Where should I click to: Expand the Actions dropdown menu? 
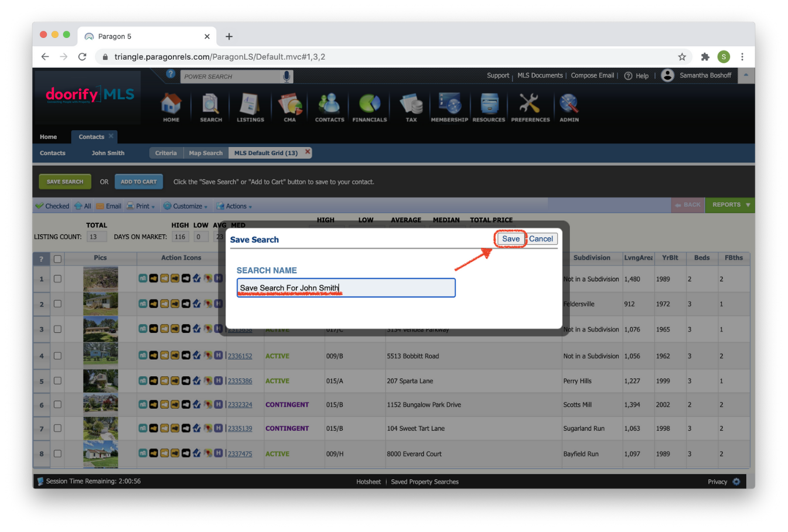(234, 206)
